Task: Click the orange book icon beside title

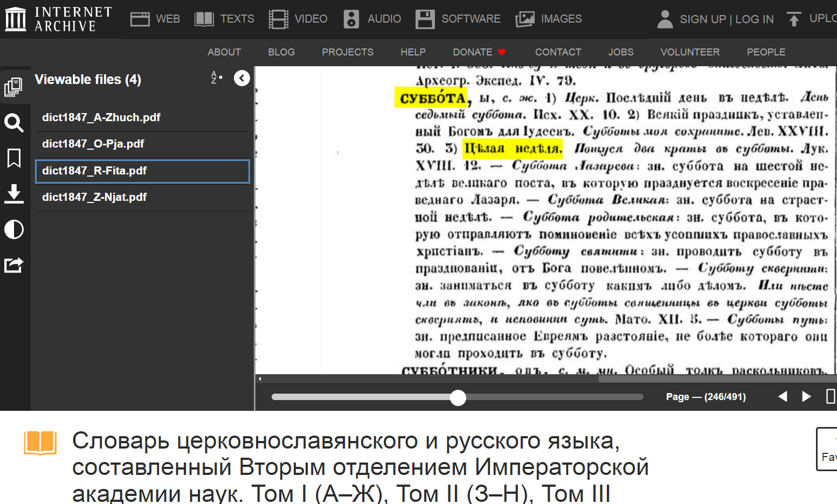Action: click(40, 443)
